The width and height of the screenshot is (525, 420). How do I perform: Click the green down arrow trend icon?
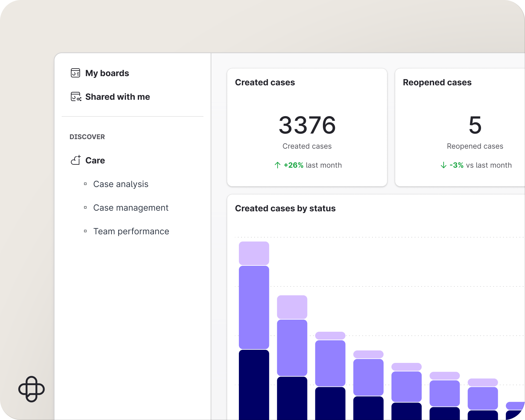coord(444,165)
